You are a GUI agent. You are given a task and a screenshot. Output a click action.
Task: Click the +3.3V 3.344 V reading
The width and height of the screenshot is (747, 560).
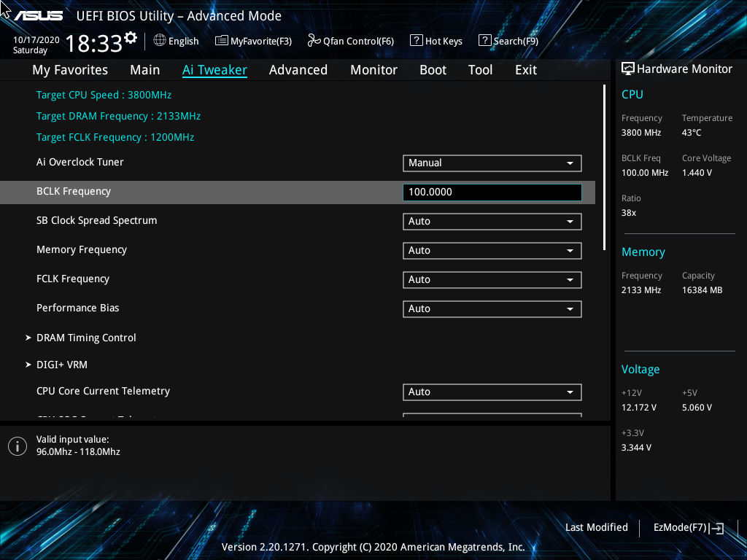coord(636,448)
